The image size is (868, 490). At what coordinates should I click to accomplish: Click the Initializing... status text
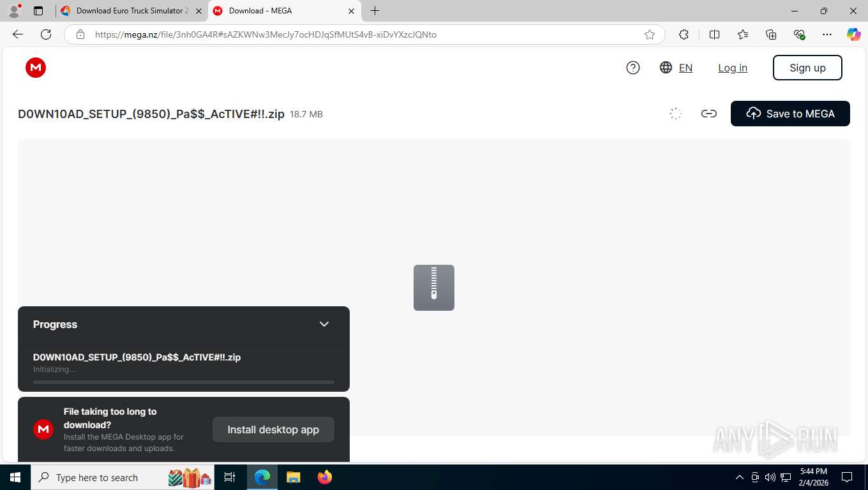click(x=54, y=369)
